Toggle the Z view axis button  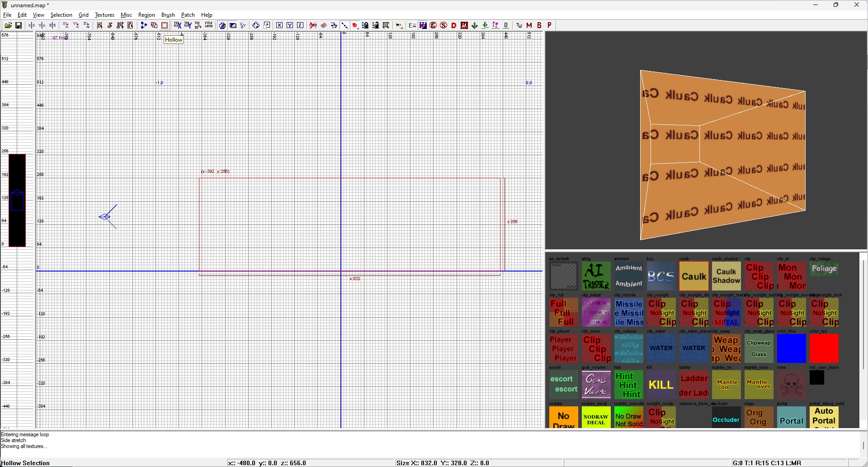pyautogui.click(x=300, y=25)
